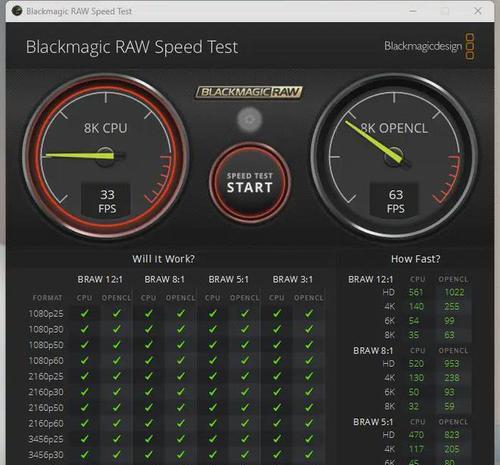Minimize the Speed Test window

point(413,11)
